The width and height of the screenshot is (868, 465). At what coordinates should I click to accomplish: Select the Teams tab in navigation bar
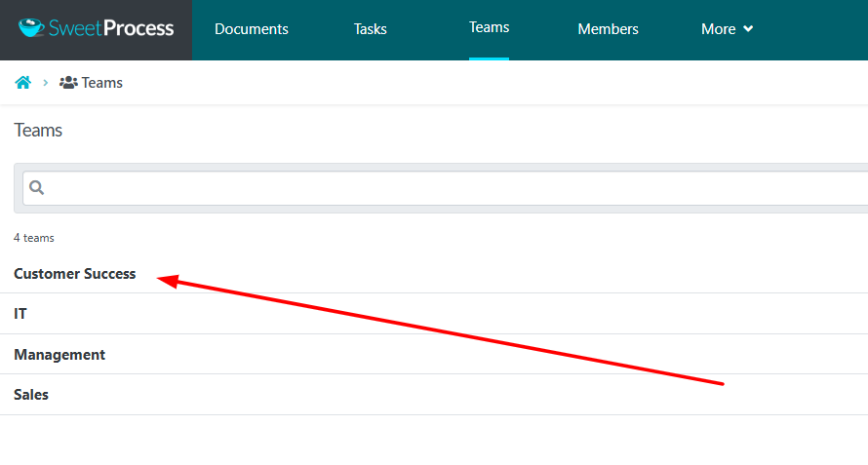click(x=489, y=27)
